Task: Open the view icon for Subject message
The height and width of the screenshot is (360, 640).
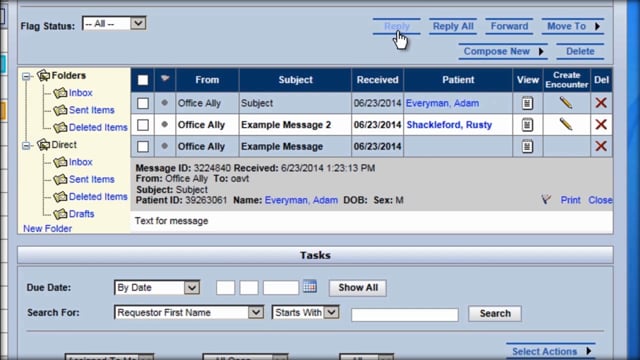Action: click(527, 103)
